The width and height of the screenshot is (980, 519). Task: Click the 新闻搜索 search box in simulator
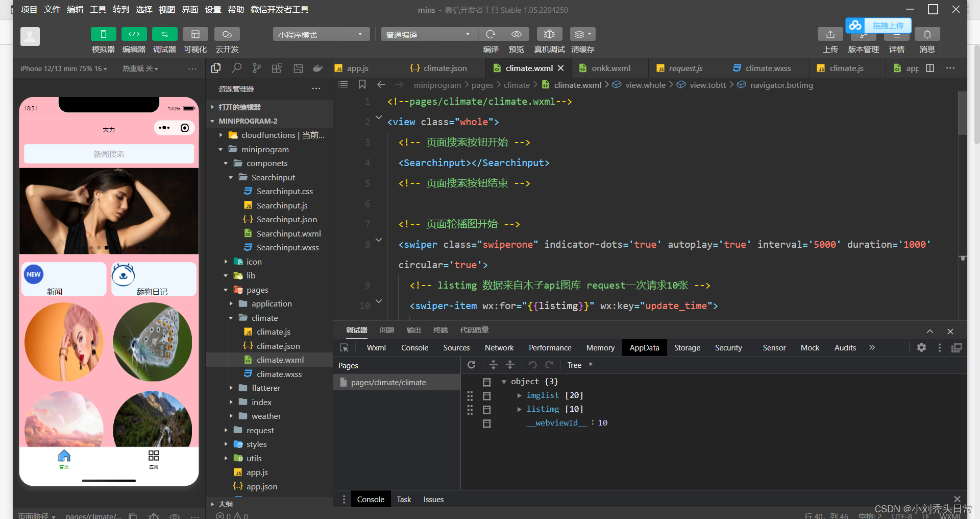pos(109,154)
